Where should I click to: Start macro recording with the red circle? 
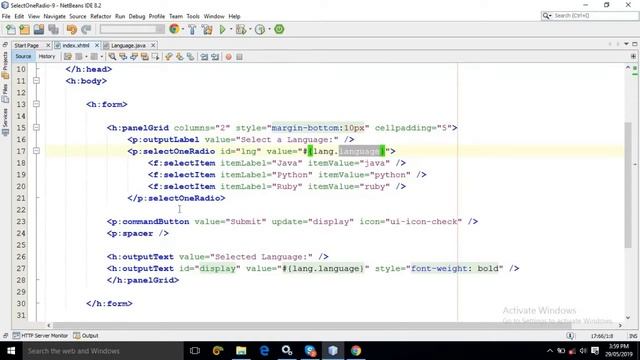(229, 57)
